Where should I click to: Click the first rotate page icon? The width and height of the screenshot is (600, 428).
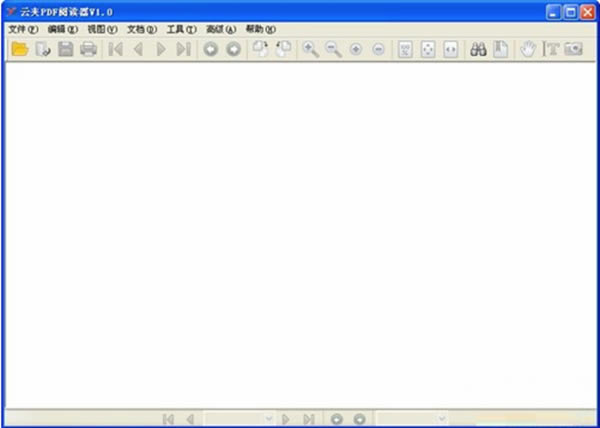click(x=261, y=49)
